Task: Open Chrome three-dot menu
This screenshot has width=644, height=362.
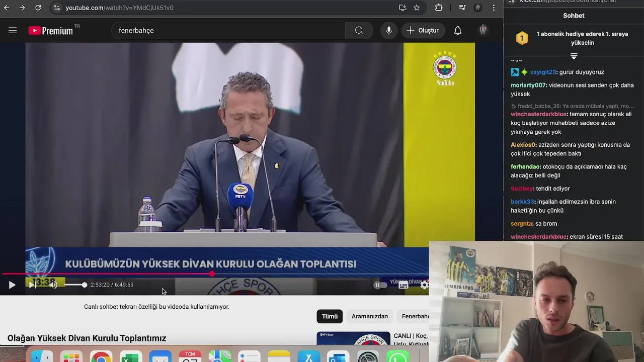Action: pos(494,8)
